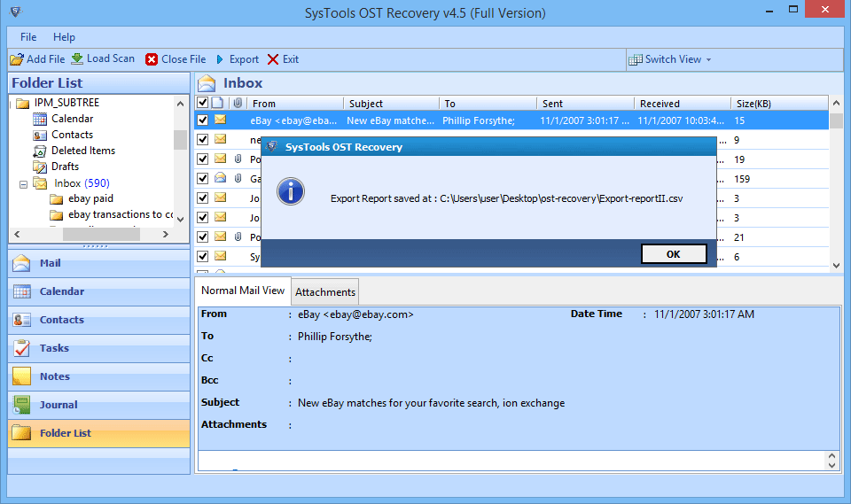Select the Contacts icon in the folder tree
851x504 pixels.
(x=40, y=135)
